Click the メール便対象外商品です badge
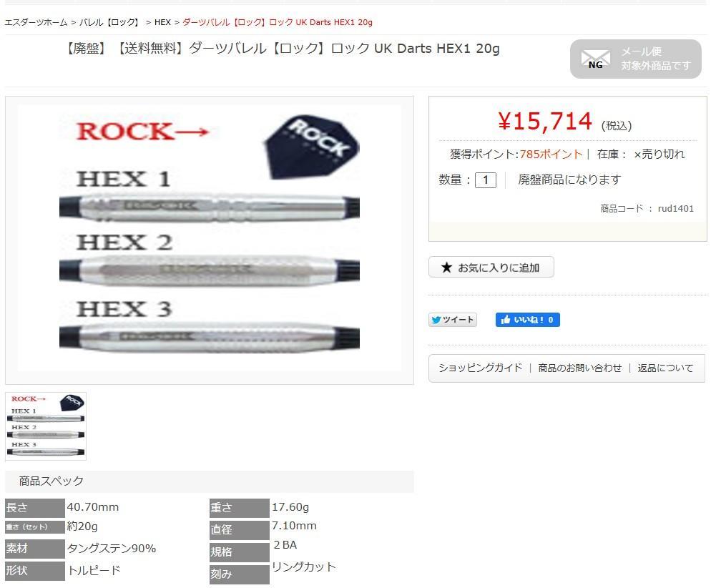The image size is (716, 588). [x=636, y=59]
